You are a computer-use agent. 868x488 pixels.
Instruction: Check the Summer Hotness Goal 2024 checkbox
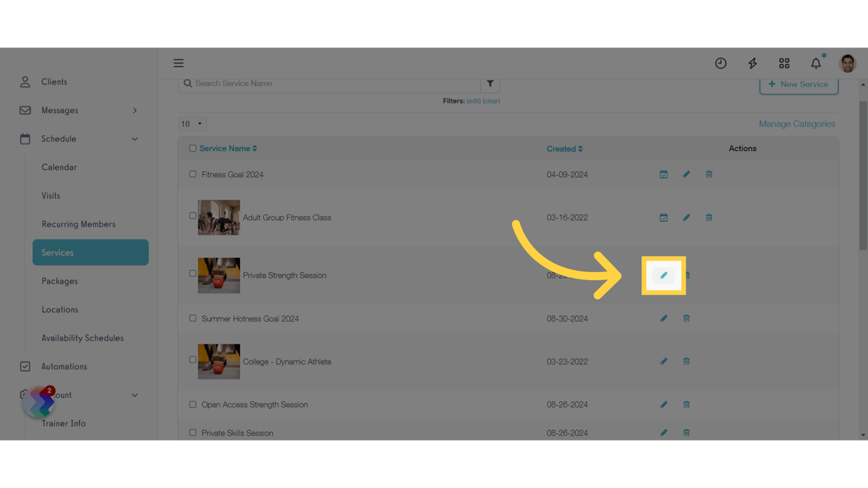(193, 318)
